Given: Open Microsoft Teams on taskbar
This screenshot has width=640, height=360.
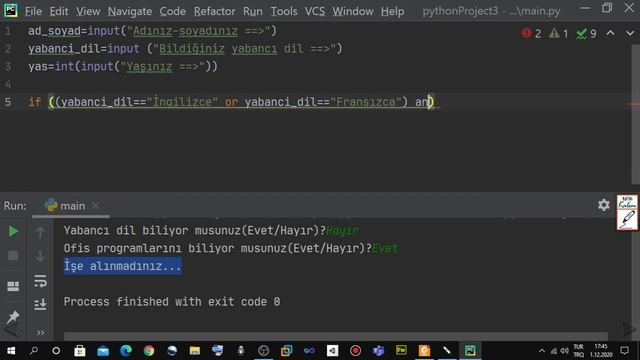Looking at the screenshot, I should (x=378, y=351).
